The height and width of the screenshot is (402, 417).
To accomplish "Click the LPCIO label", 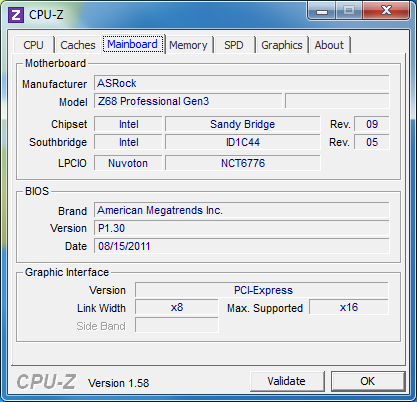I will [x=72, y=163].
